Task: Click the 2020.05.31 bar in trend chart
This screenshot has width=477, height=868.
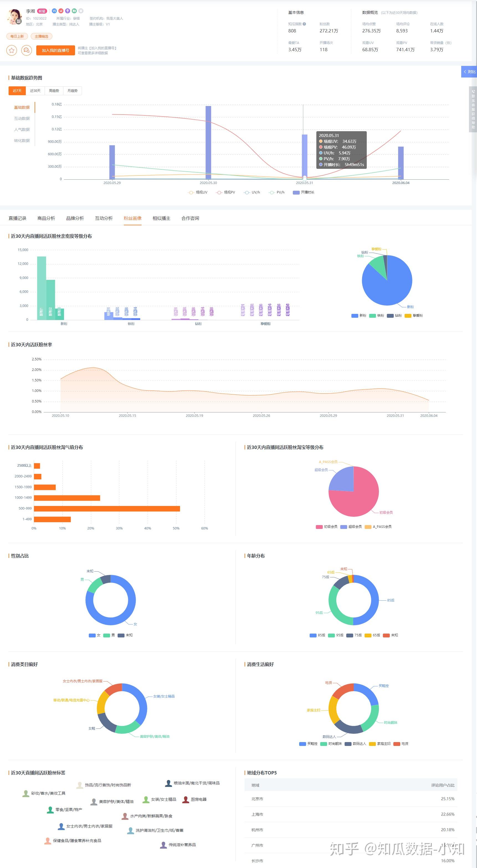Action: (x=305, y=157)
